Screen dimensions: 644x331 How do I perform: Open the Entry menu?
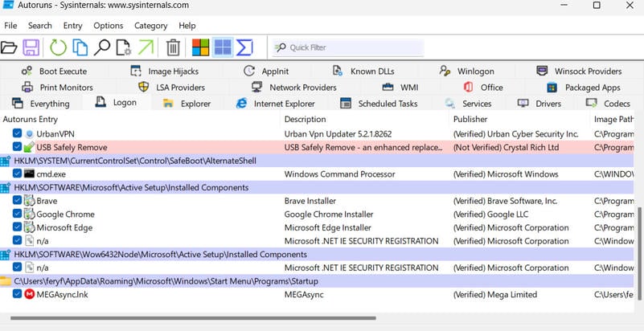pyautogui.click(x=72, y=26)
